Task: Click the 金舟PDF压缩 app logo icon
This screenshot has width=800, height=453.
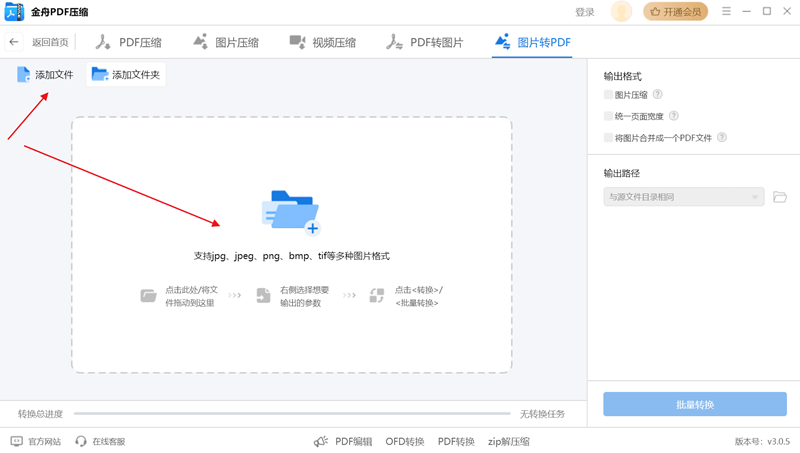Action: click(x=14, y=11)
